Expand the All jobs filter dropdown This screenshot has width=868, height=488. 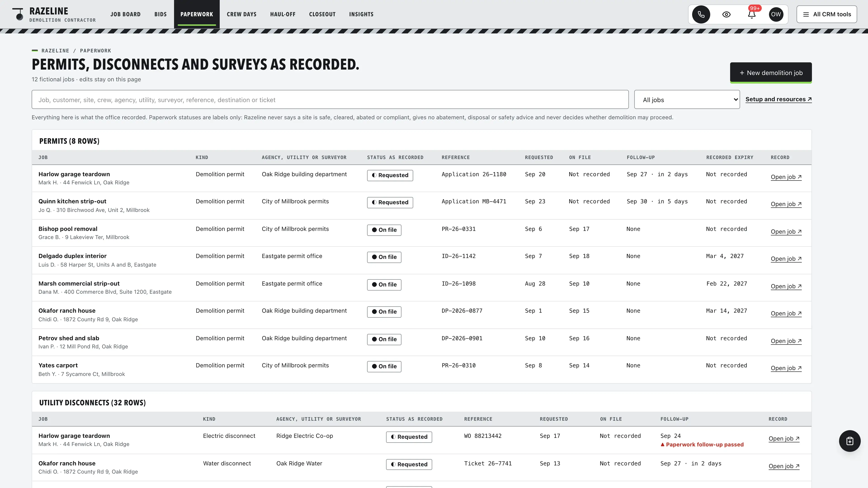pyautogui.click(x=687, y=100)
